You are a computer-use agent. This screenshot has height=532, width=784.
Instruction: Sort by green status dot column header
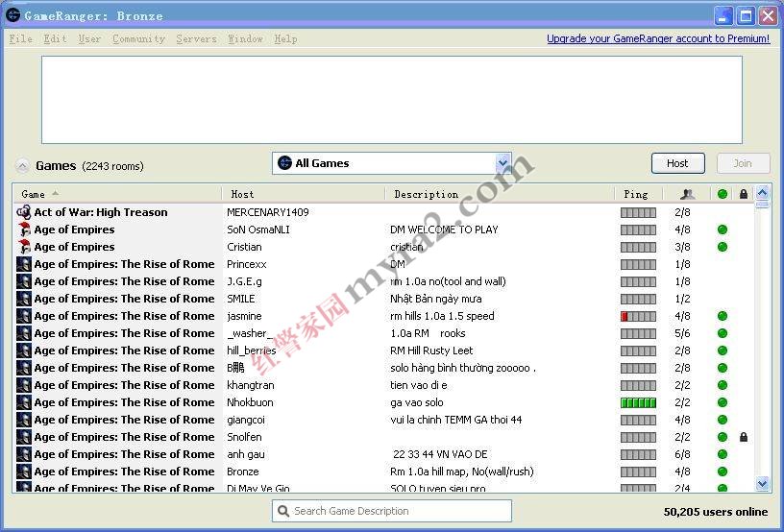tap(722, 194)
